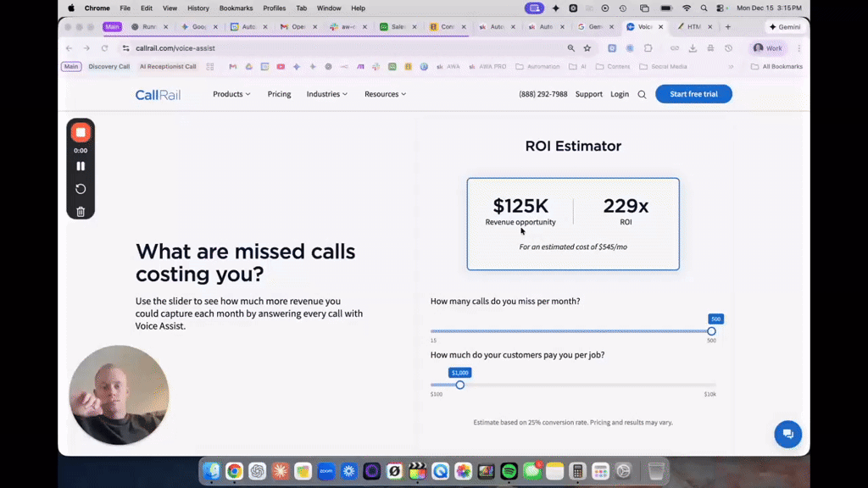Show more bookmarks via overflow chevron
The image size is (868, 488).
tap(731, 66)
